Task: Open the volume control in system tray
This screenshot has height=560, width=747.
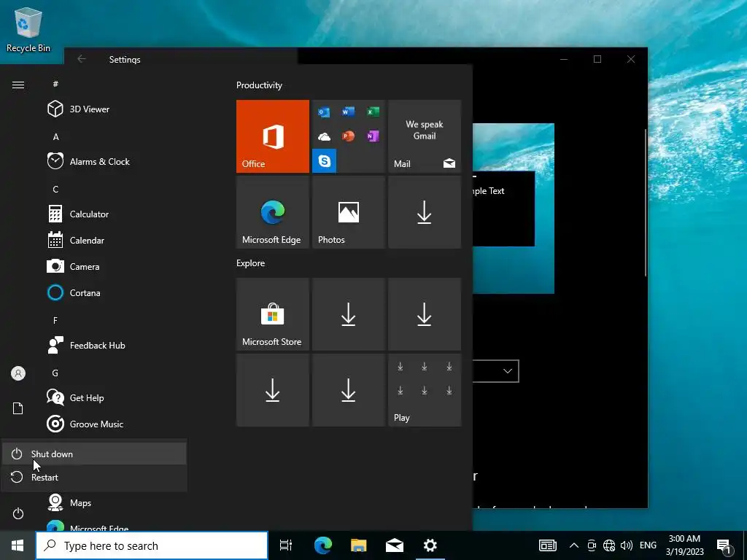Action: tap(627, 545)
